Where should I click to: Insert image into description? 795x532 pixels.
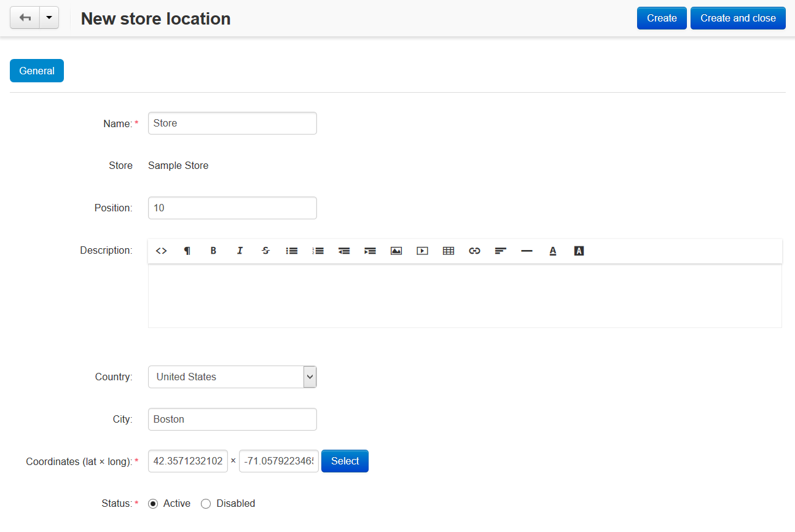pyautogui.click(x=396, y=251)
